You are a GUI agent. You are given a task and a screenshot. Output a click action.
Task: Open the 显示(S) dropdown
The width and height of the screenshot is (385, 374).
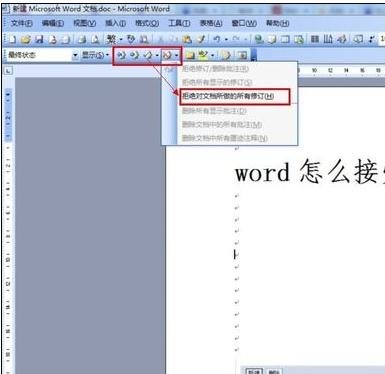(95, 55)
